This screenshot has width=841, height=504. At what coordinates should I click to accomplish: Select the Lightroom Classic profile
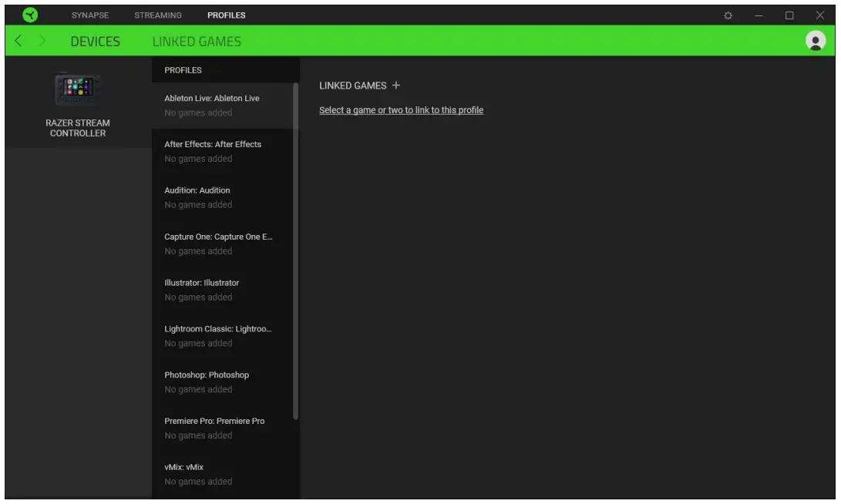223,336
